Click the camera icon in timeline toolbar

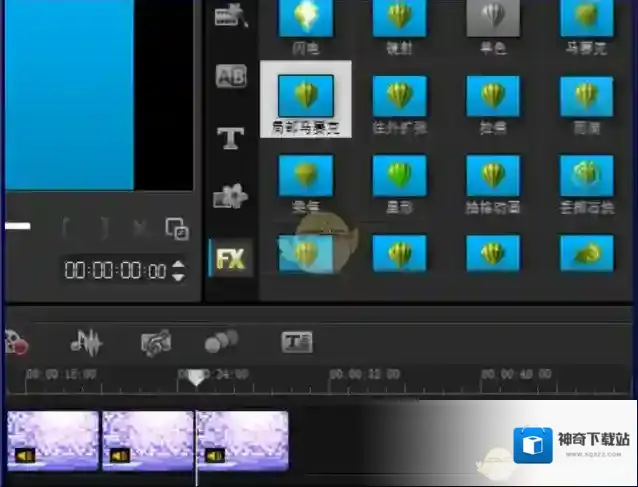pyautogui.click(x=155, y=344)
